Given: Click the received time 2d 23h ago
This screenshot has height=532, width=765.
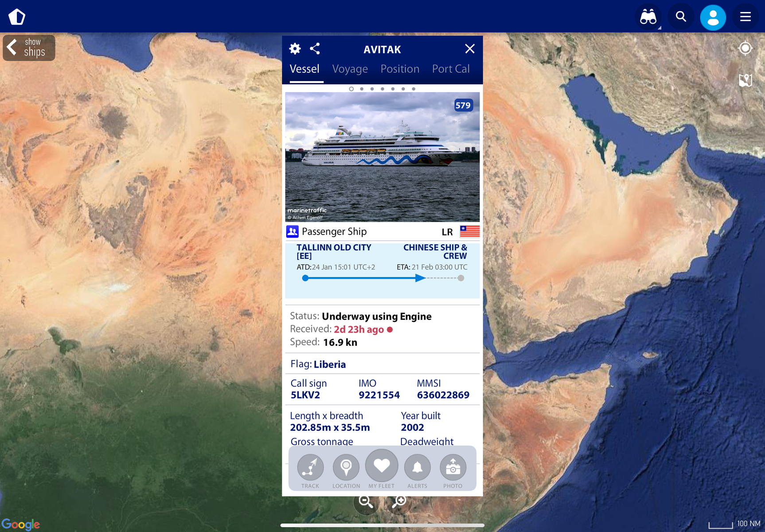Looking at the screenshot, I should coord(359,329).
